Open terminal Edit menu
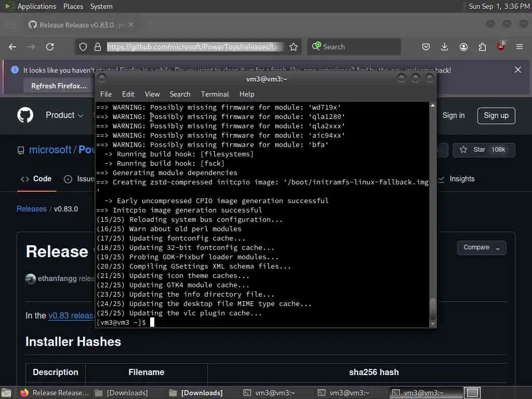 pos(128,95)
